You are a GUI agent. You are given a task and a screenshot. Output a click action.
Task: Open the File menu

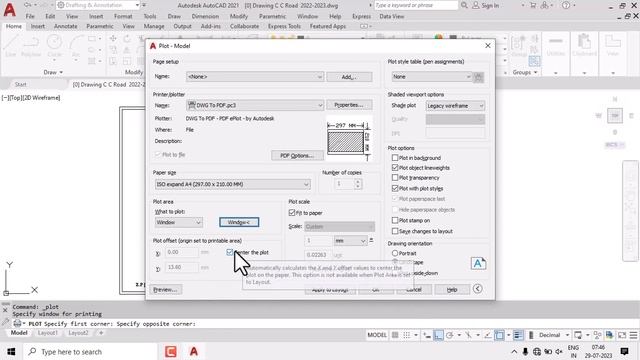[30, 16]
